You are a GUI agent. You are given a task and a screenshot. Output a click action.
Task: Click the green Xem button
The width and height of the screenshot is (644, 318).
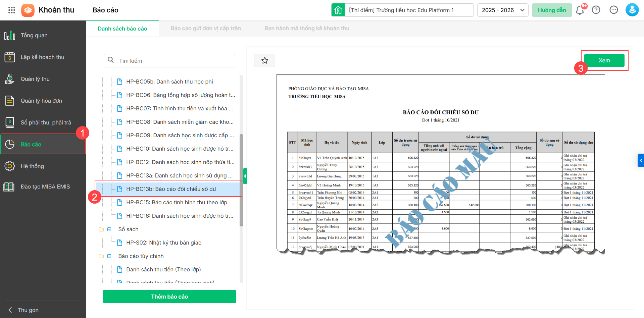(604, 60)
